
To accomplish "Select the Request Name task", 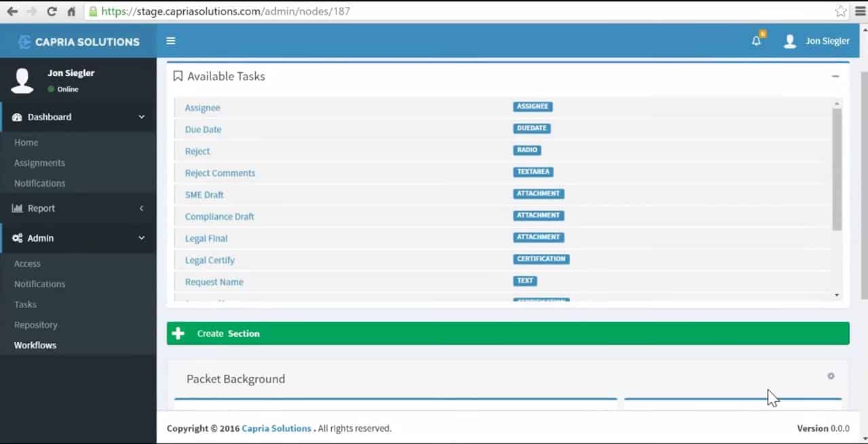I will (214, 282).
